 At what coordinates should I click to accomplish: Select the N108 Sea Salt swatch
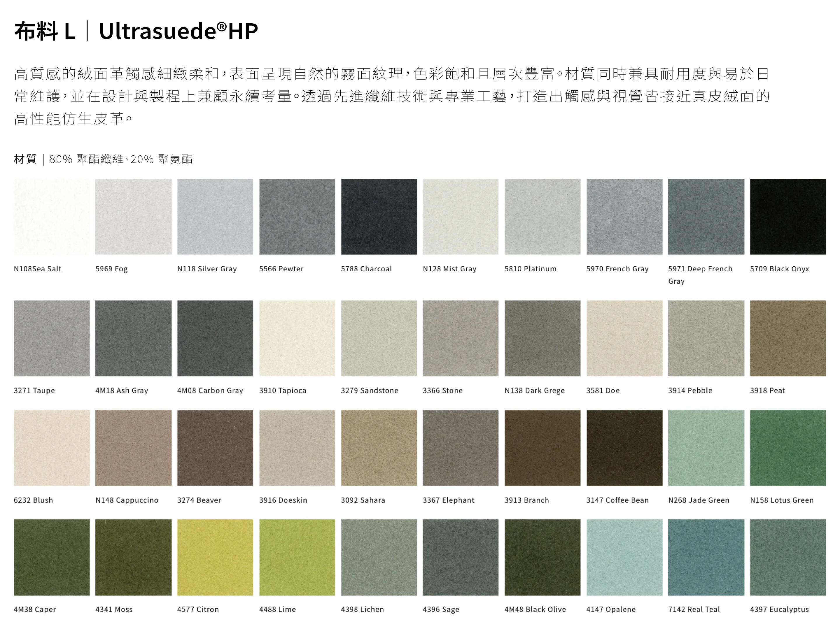pos(52,217)
